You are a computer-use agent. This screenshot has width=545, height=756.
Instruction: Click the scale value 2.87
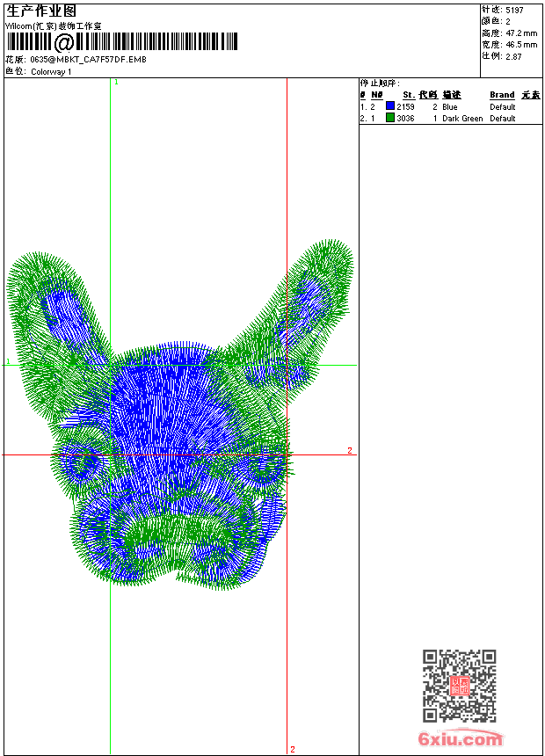(x=513, y=56)
